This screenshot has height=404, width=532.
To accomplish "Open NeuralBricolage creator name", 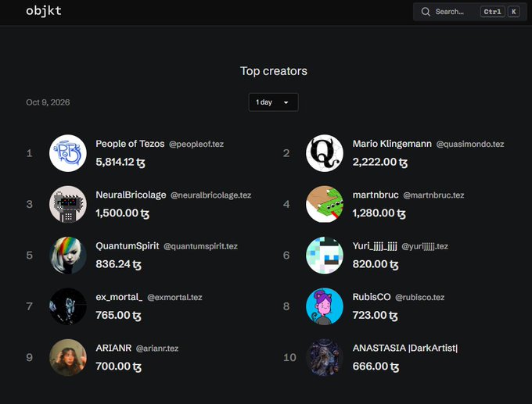I will coord(131,195).
